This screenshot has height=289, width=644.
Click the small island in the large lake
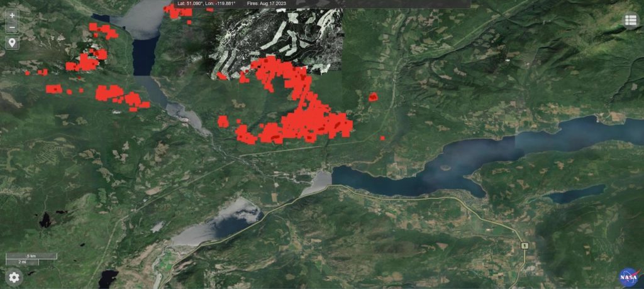point(445,168)
